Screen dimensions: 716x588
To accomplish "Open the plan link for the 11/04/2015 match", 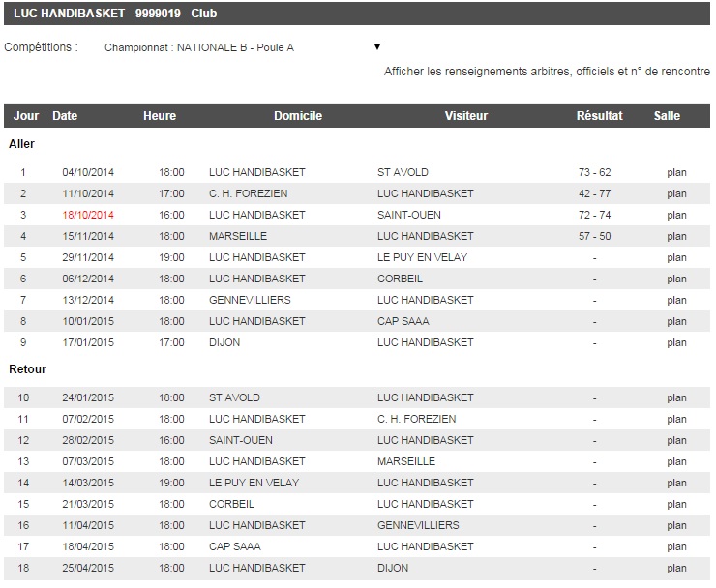I will pyautogui.click(x=676, y=525).
